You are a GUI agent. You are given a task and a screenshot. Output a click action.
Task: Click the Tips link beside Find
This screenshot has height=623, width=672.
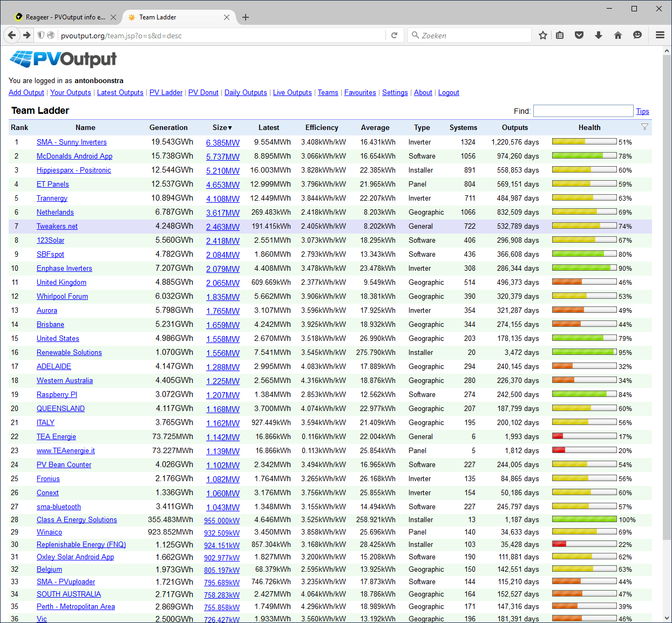(642, 111)
